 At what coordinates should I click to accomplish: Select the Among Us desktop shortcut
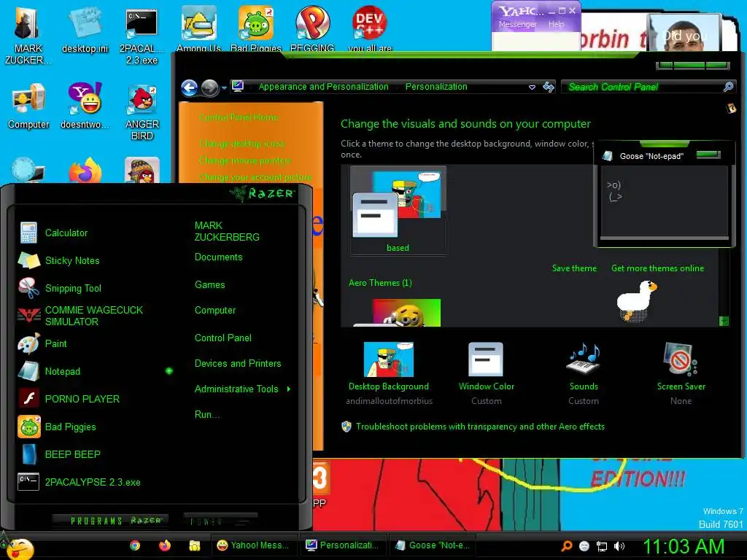(198, 28)
